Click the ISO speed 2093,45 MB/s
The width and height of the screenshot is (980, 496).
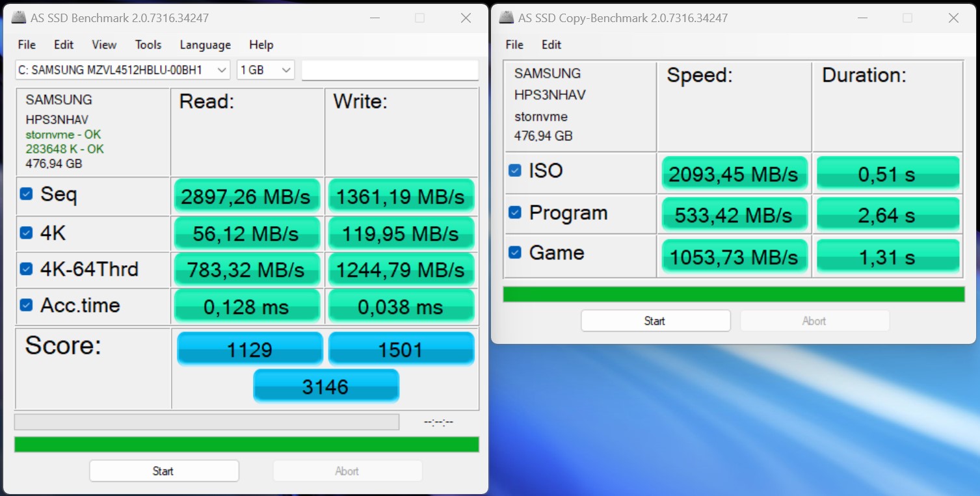pyautogui.click(x=734, y=174)
